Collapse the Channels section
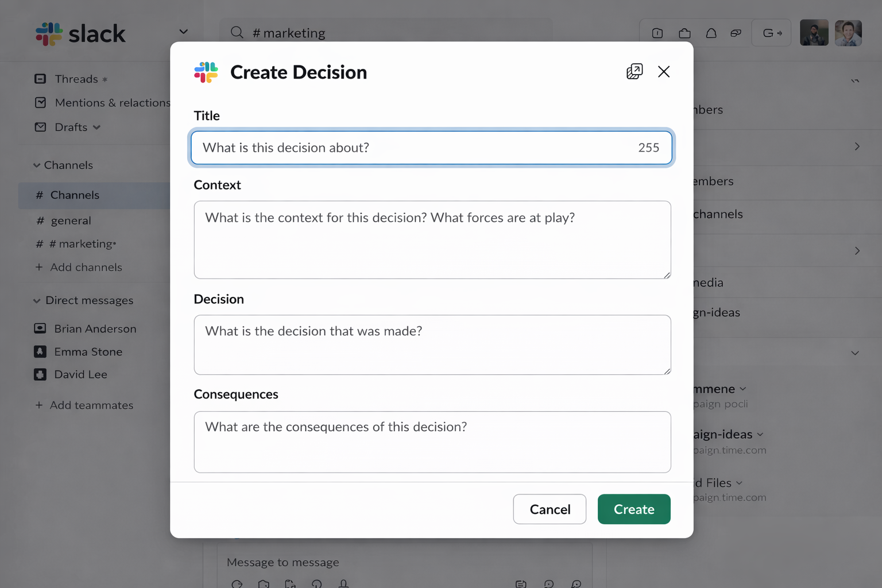This screenshot has height=588, width=882. [36, 165]
